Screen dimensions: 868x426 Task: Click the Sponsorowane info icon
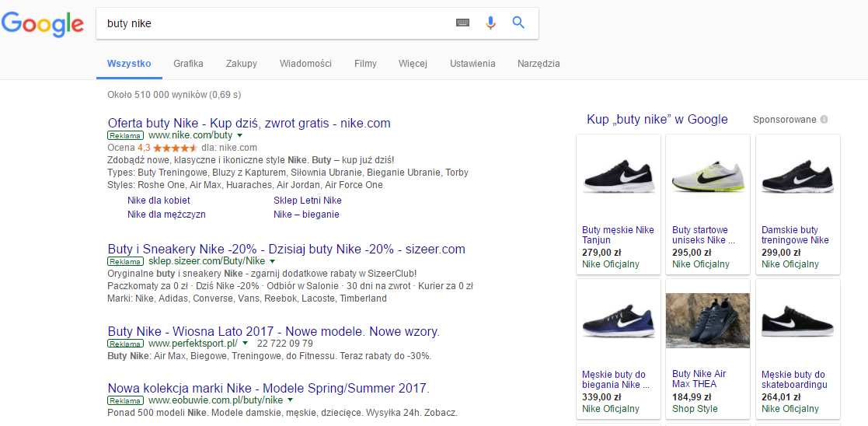(x=824, y=120)
